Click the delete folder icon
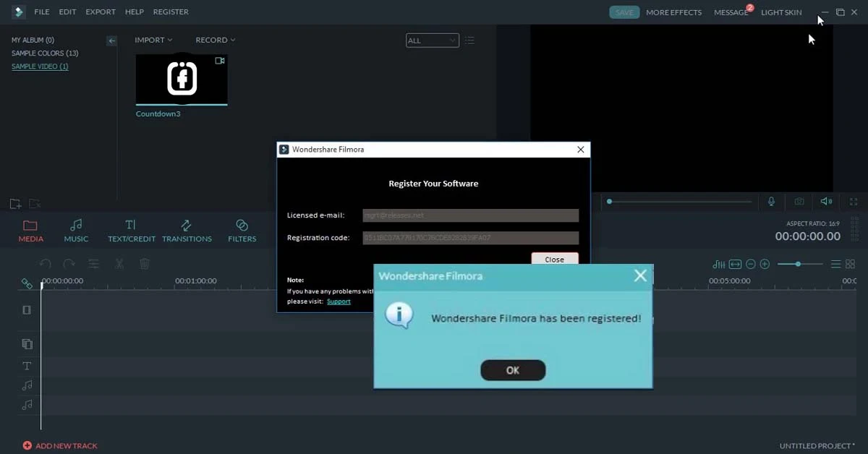The width and height of the screenshot is (868, 454). [x=34, y=204]
